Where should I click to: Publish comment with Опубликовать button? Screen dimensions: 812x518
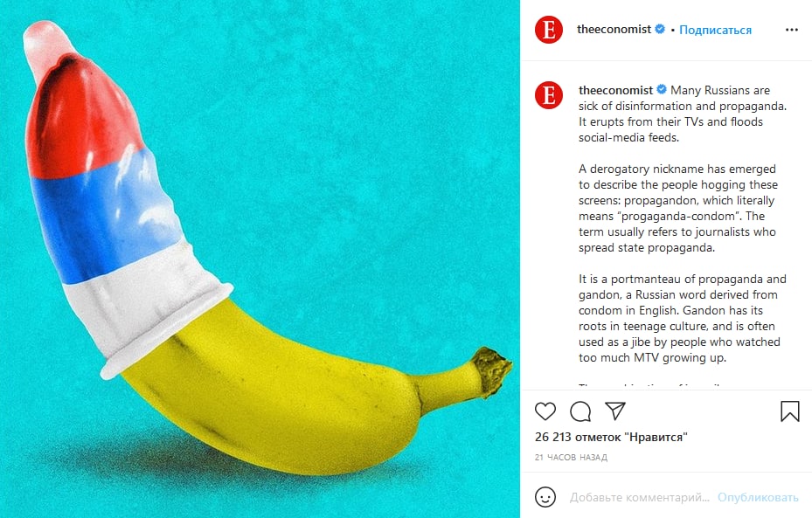(x=758, y=498)
